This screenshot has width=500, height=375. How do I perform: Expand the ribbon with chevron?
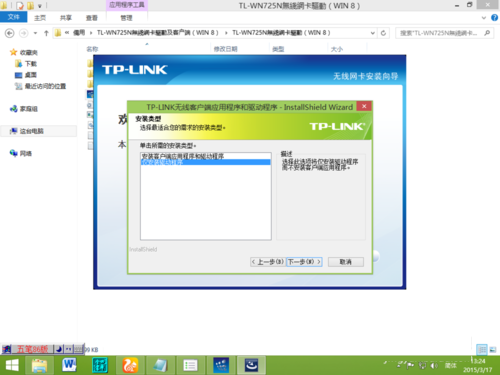[x=484, y=18]
